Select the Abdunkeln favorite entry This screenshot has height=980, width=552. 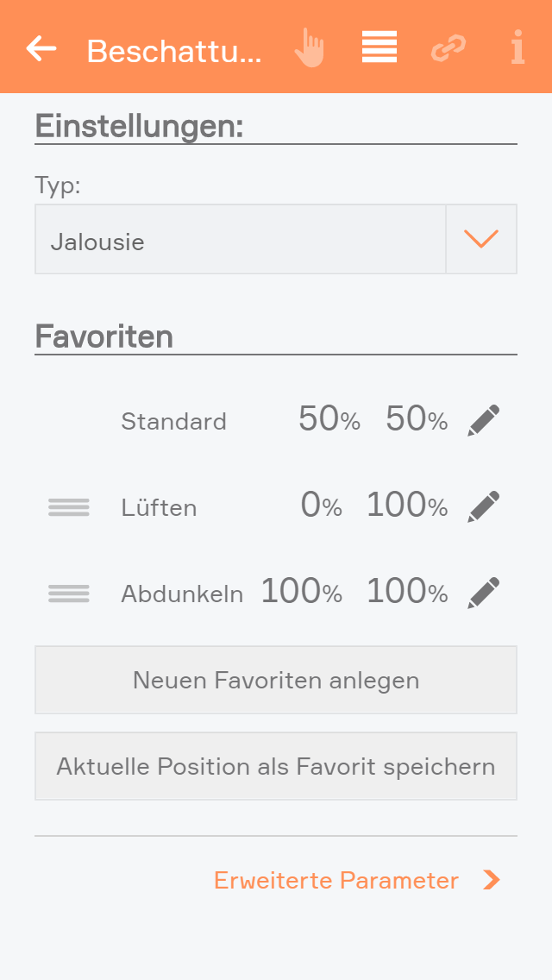182,594
